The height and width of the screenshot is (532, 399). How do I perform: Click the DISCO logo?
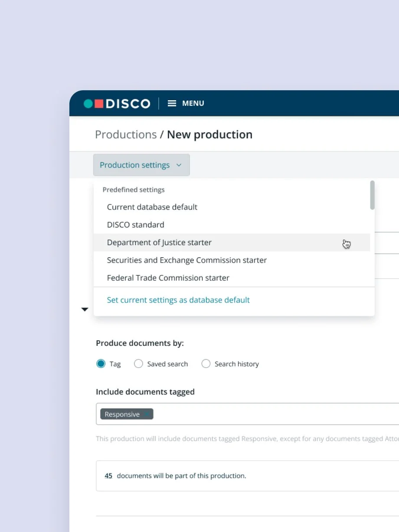pyautogui.click(x=117, y=104)
